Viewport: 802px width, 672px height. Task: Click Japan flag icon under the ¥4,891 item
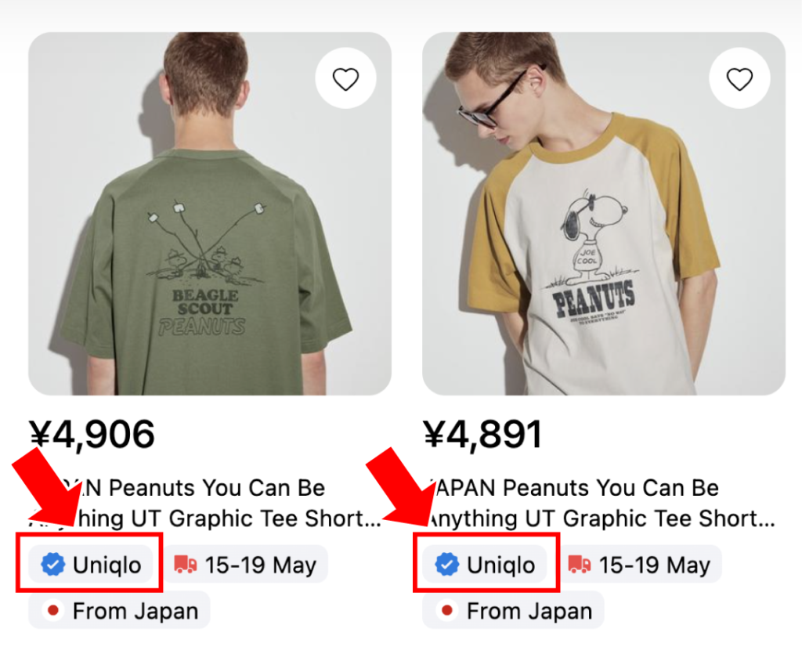click(447, 611)
